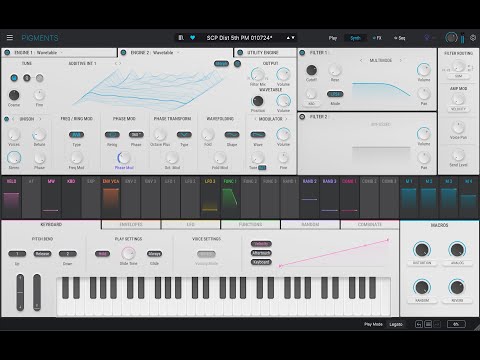Click the Unison power icon
The width and height of the screenshot is (480, 360).
coord(6,119)
